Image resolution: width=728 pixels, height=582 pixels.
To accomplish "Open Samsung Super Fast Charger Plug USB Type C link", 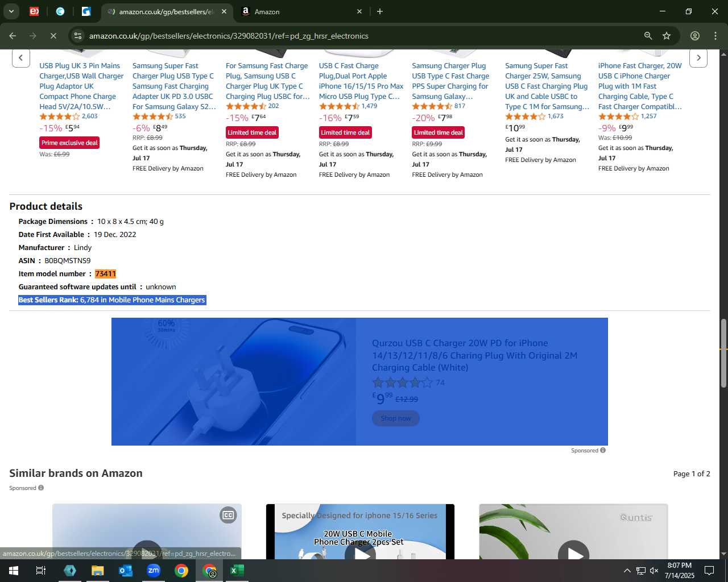I will (174, 86).
